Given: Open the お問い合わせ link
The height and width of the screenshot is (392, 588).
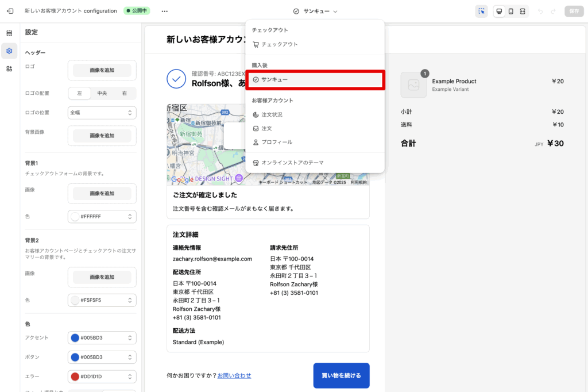Looking at the screenshot, I should (234, 375).
